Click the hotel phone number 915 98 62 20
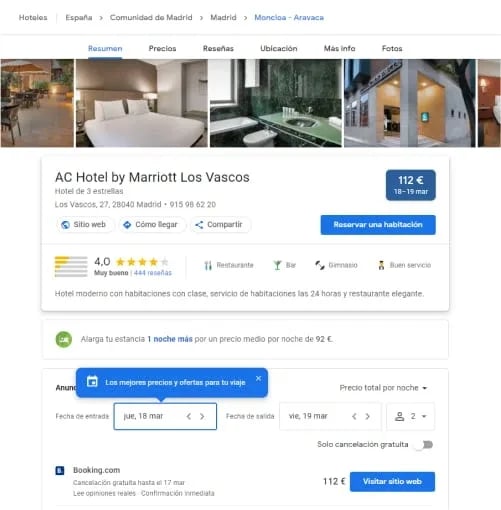The image size is (501, 510). click(193, 204)
